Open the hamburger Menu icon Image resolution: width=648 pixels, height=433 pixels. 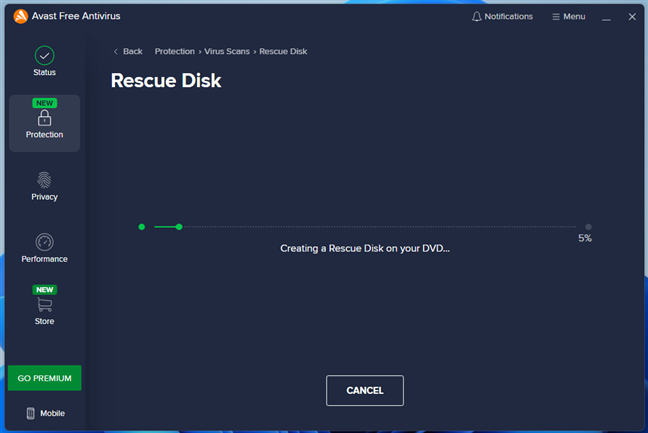[556, 17]
